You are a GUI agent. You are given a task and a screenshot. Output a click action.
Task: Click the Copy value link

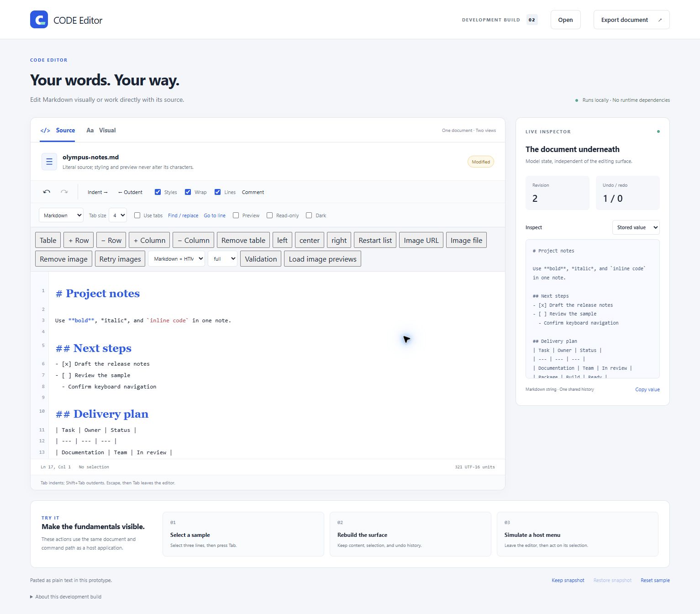647,389
